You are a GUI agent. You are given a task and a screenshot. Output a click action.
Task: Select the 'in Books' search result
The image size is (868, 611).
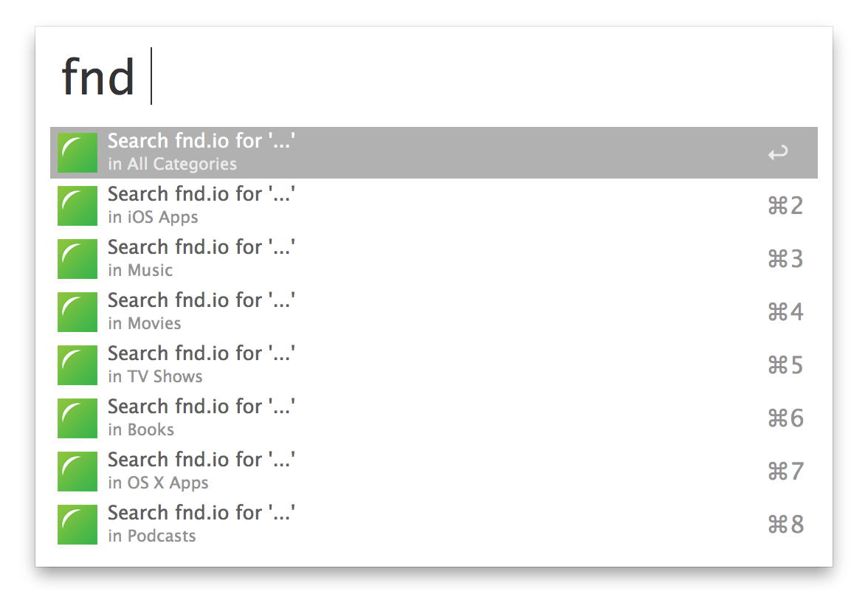tap(434, 418)
